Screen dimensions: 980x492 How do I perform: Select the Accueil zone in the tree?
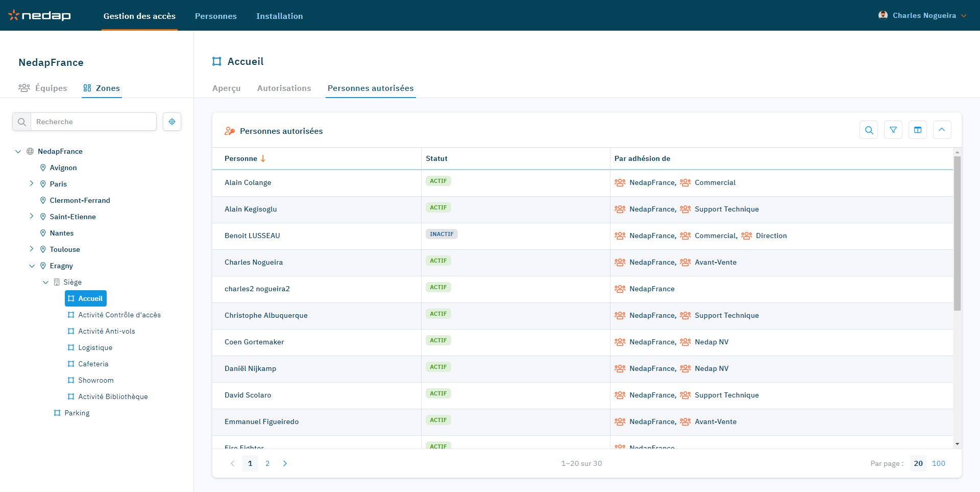[86, 298]
